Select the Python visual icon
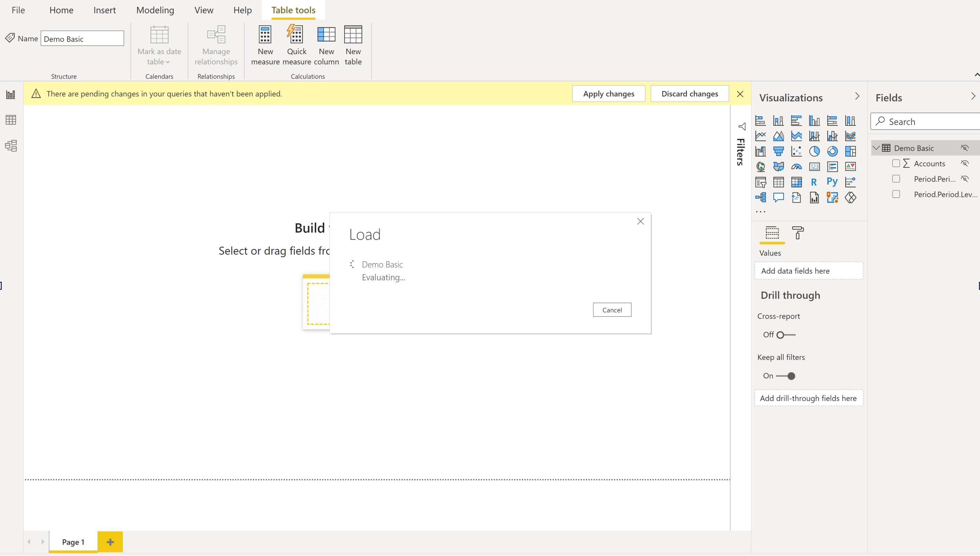The height and width of the screenshot is (556, 980). click(832, 182)
